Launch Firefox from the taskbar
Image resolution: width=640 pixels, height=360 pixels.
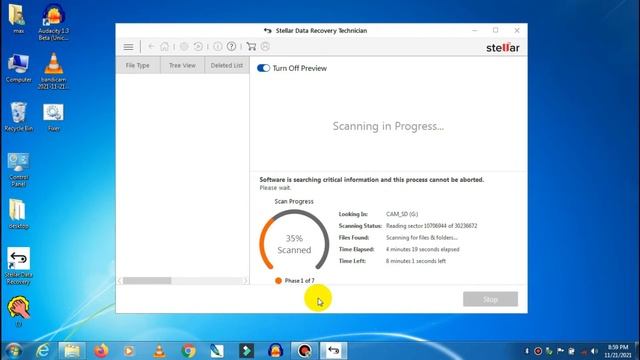(101, 351)
